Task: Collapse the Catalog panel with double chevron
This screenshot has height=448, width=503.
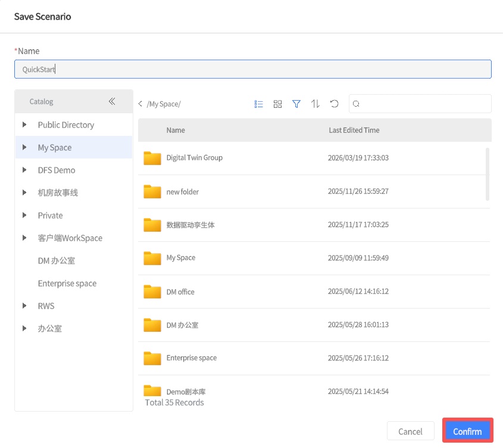Action: (x=112, y=101)
